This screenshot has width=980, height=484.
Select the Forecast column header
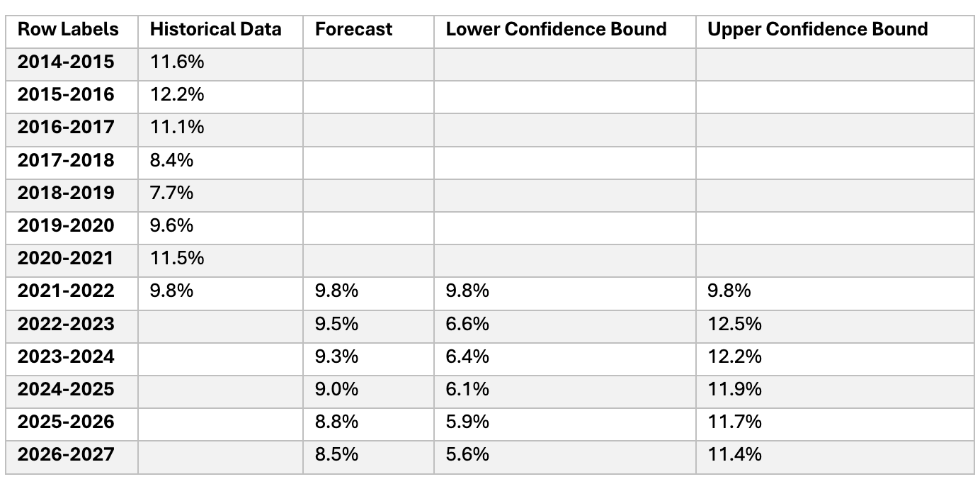click(x=368, y=29)
